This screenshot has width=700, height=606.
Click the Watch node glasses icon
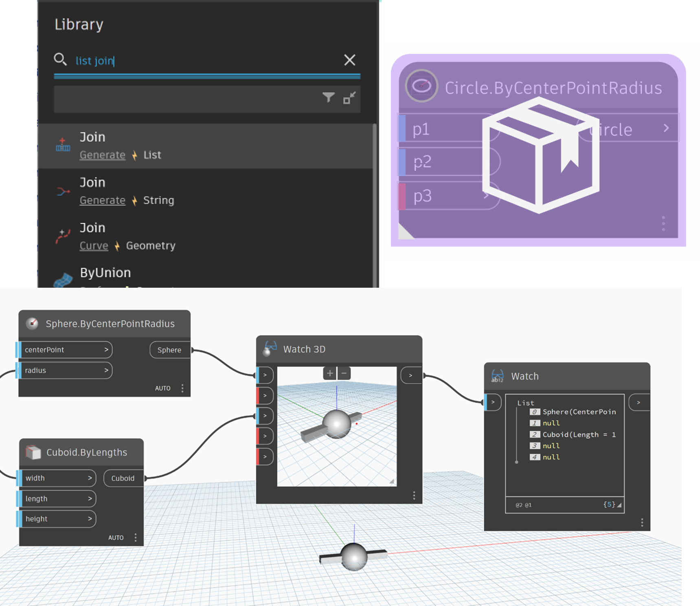(x=497, y=376)
